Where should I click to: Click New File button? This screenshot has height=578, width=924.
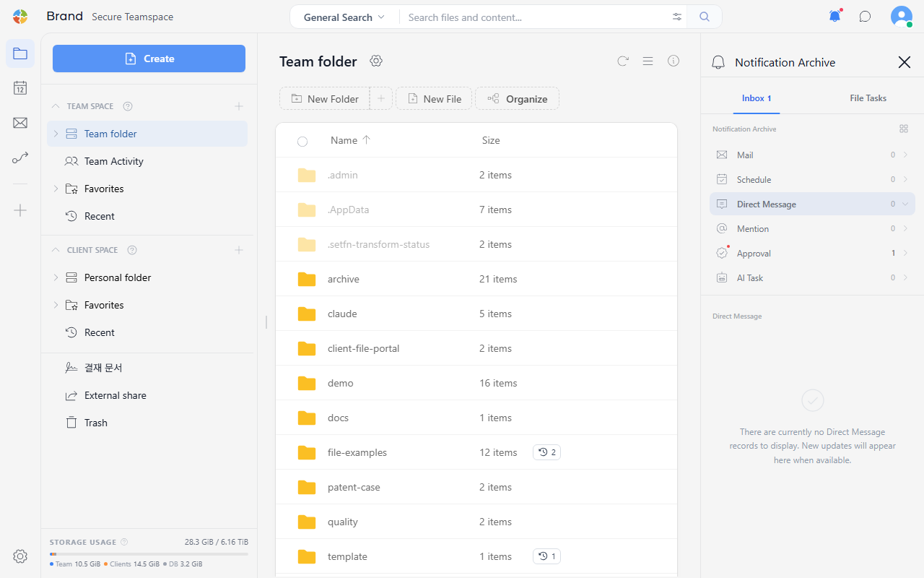point(434,98)
